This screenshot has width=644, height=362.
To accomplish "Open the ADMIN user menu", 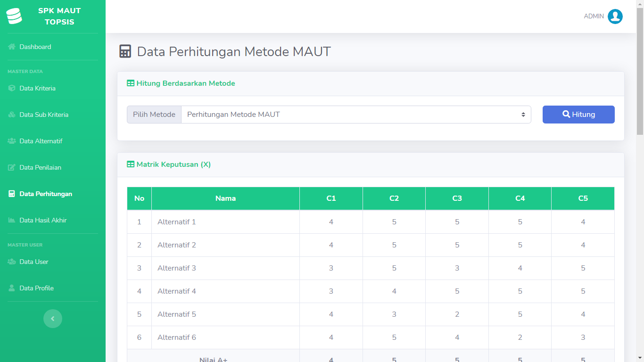I will click(x=603, y=16).
